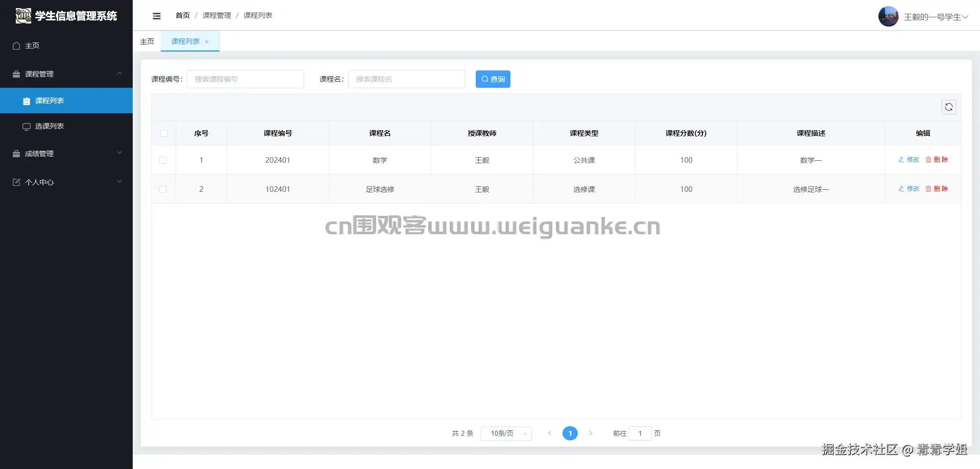
Task: Click 删除 for the 数学 course
Action: point(937,160)
